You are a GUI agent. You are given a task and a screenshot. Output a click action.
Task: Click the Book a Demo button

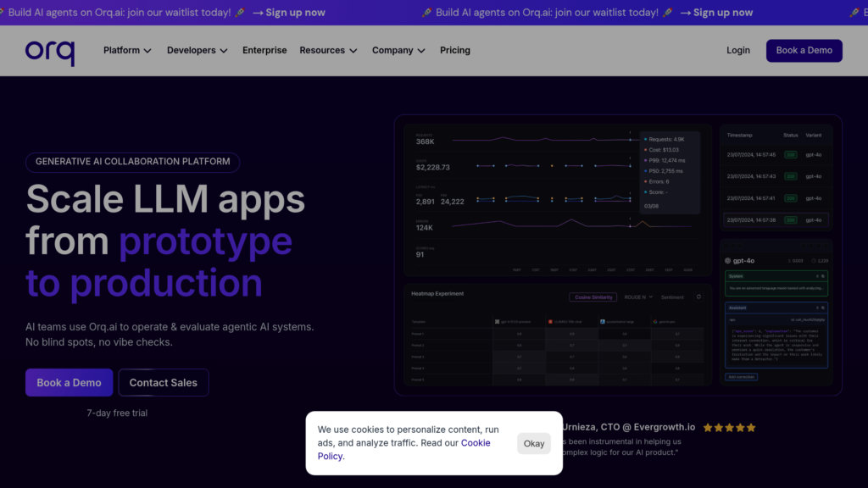[x=804, y=51]
